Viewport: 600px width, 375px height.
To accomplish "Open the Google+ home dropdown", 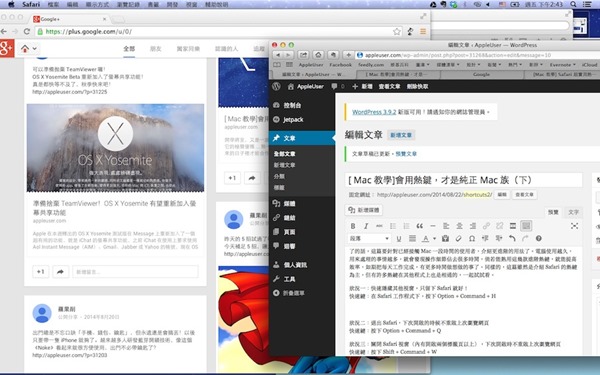I will pyautogui.click(x=29, y=49).
